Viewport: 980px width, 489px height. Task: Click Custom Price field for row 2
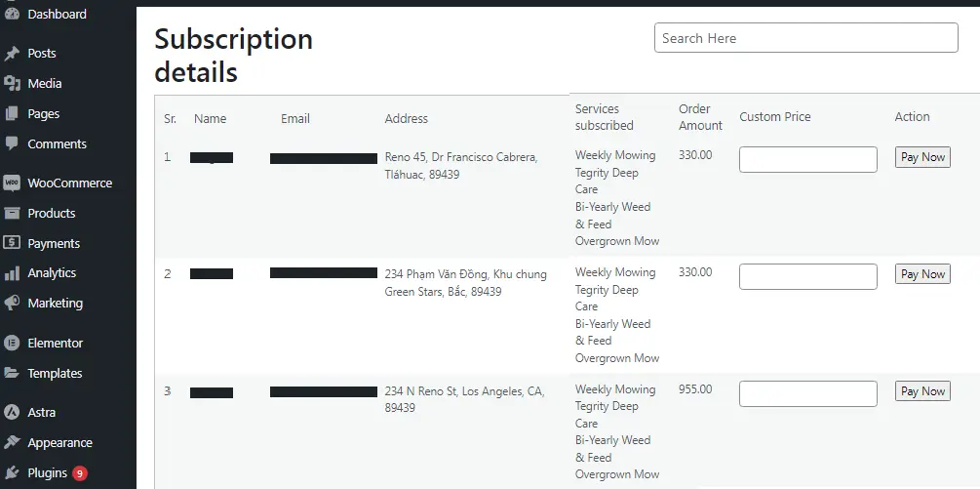[x=808, y=276]
